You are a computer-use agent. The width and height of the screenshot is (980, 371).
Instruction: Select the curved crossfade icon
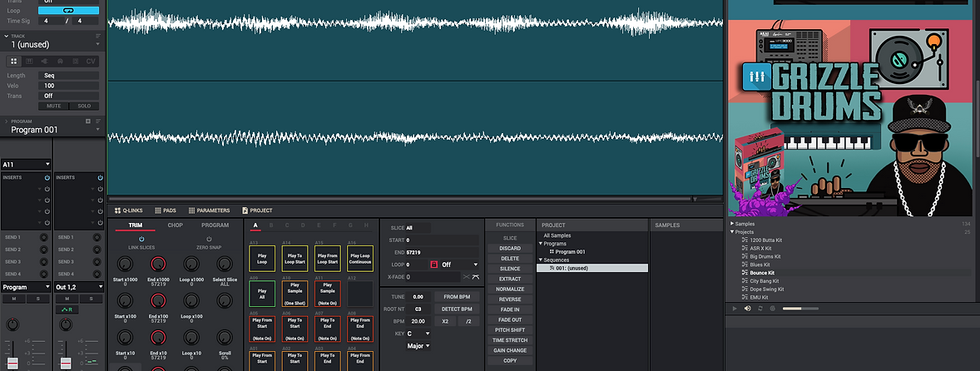[476, 277]
